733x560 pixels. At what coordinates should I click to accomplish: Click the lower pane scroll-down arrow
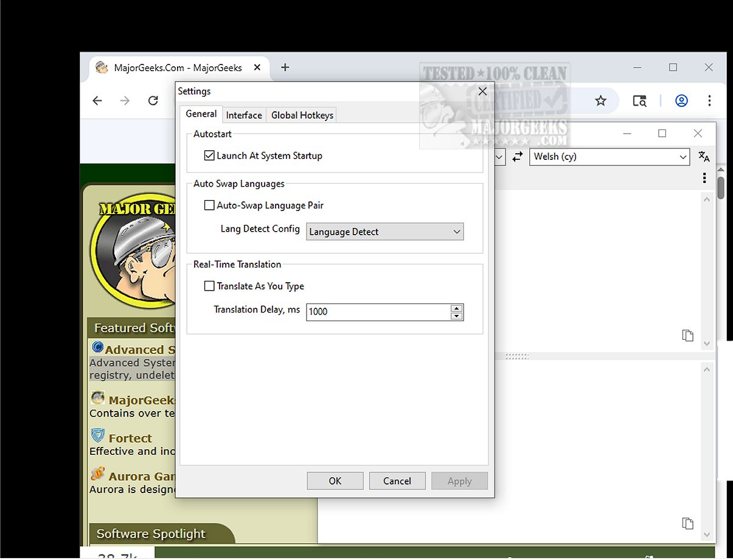tap(707, 535)
